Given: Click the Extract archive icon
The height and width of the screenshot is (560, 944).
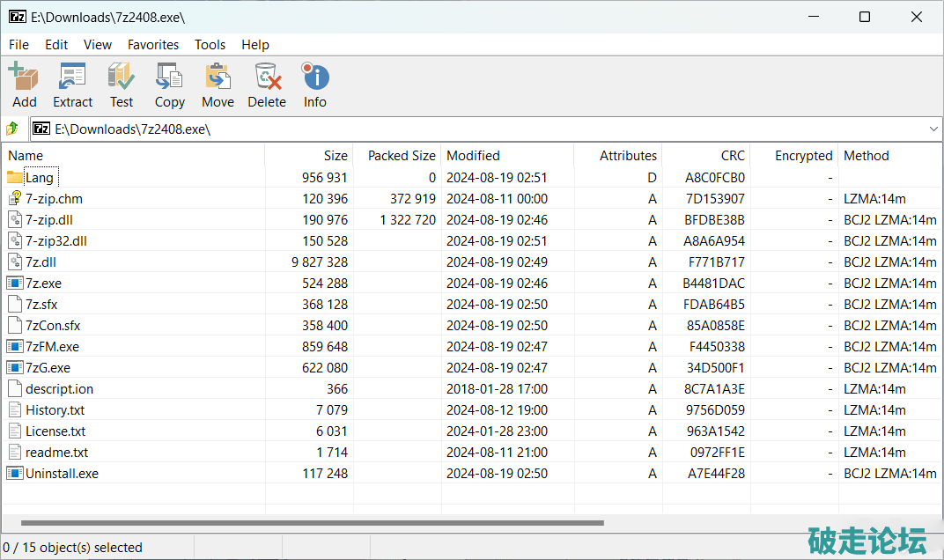Looking at the screenshot, I should 72,85.
